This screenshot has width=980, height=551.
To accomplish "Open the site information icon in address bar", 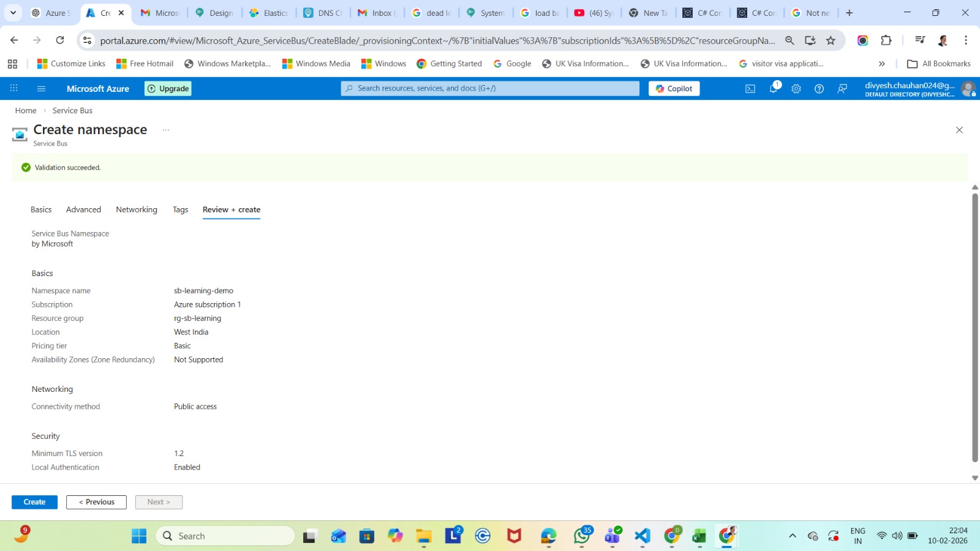I will pyautogui.click(x=88, y=40).
